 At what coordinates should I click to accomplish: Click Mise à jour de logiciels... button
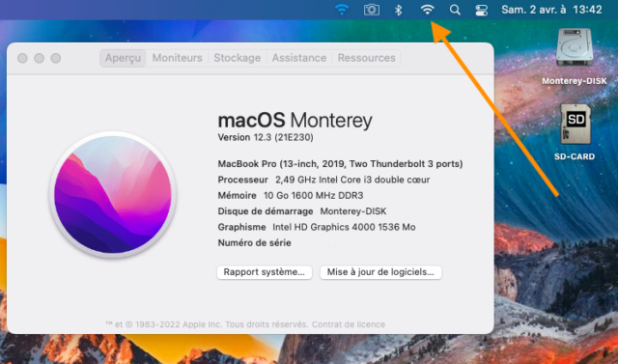(x=380, y=272)
